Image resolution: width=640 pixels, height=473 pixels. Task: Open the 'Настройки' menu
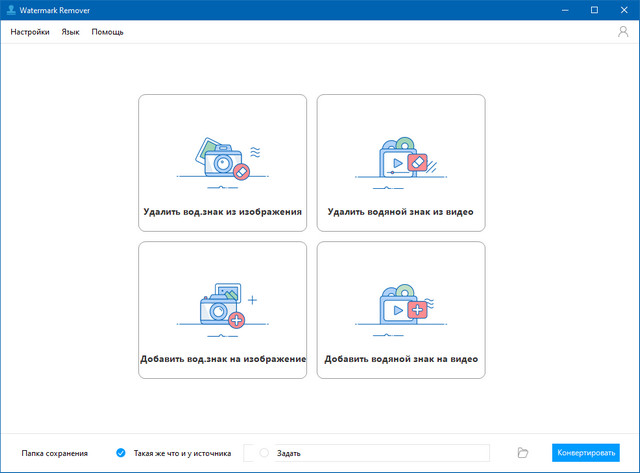click(x=30, y=32)
